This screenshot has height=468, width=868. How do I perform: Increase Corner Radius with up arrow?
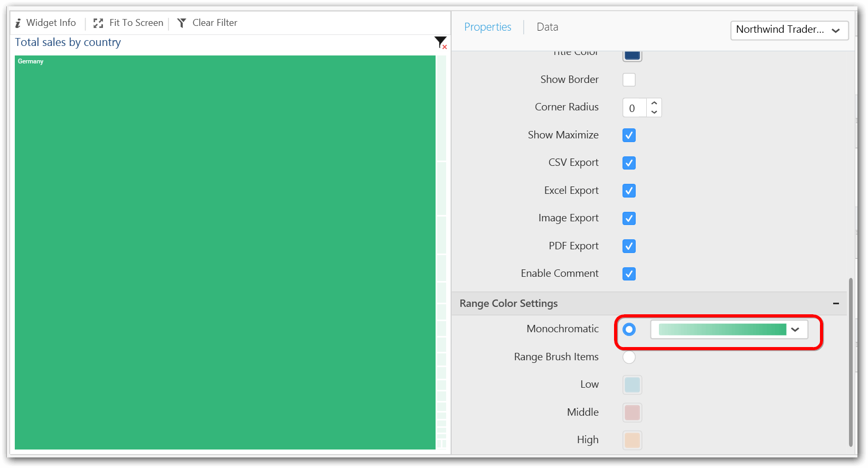point(654,103)
